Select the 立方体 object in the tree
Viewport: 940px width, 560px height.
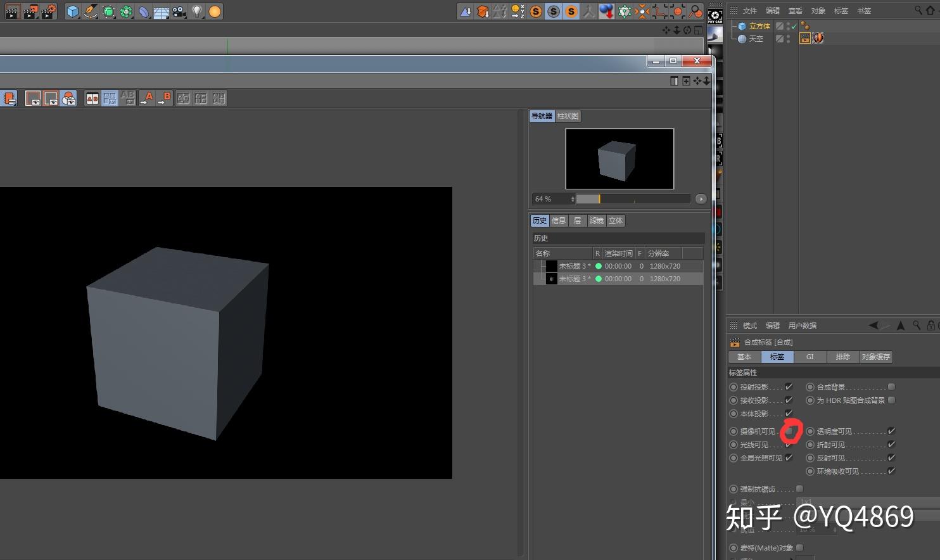coord(759,26)
